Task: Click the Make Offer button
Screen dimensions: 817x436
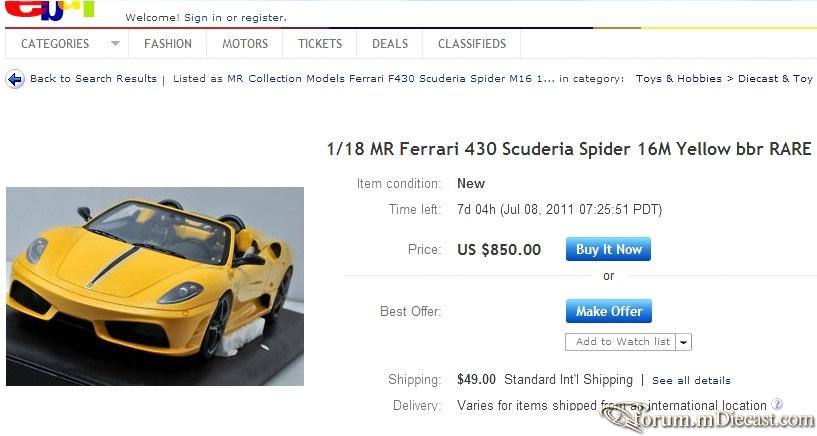Action: (x=609, y=311)
